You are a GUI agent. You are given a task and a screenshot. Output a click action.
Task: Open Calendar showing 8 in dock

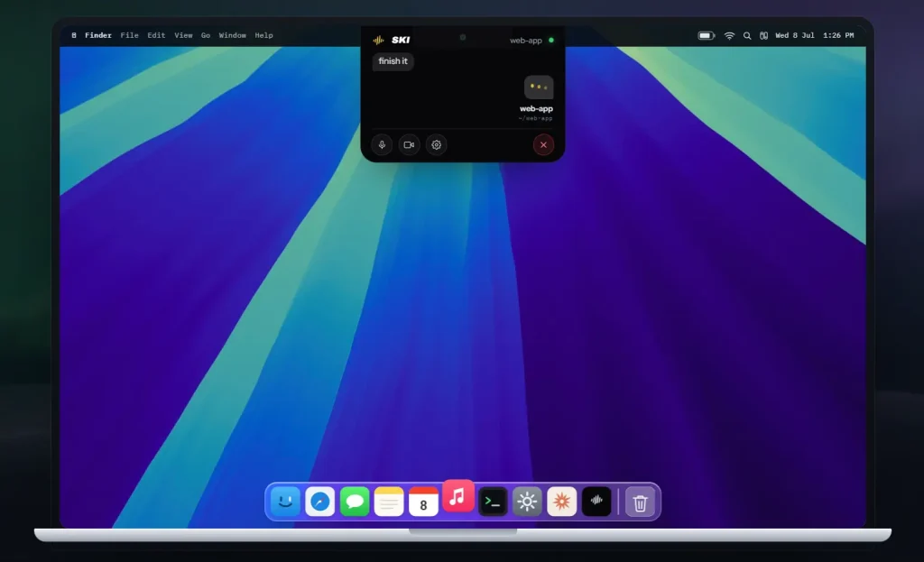click(x=424, y=502)
